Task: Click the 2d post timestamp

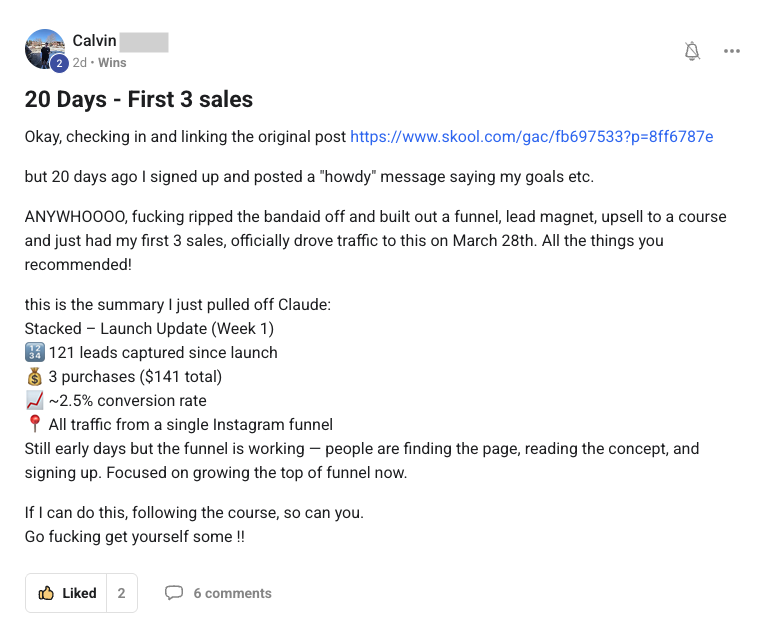Action: [x=80, y=62]
